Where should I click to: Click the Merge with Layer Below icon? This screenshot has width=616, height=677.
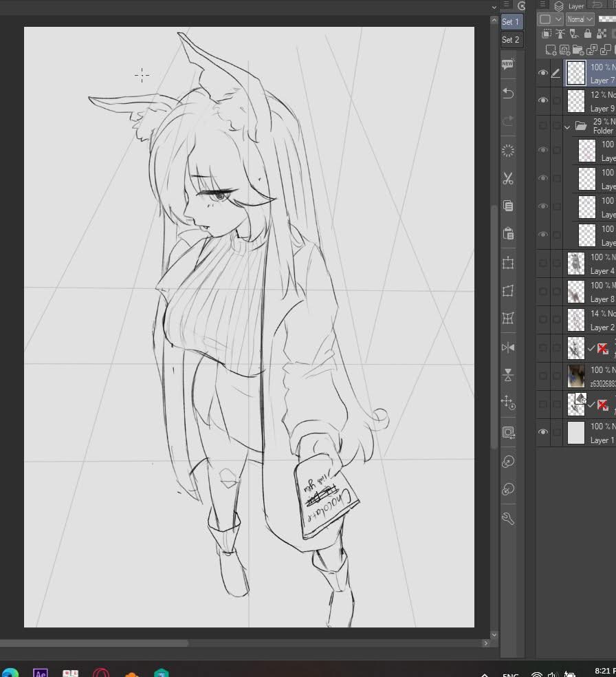[606, 50]
